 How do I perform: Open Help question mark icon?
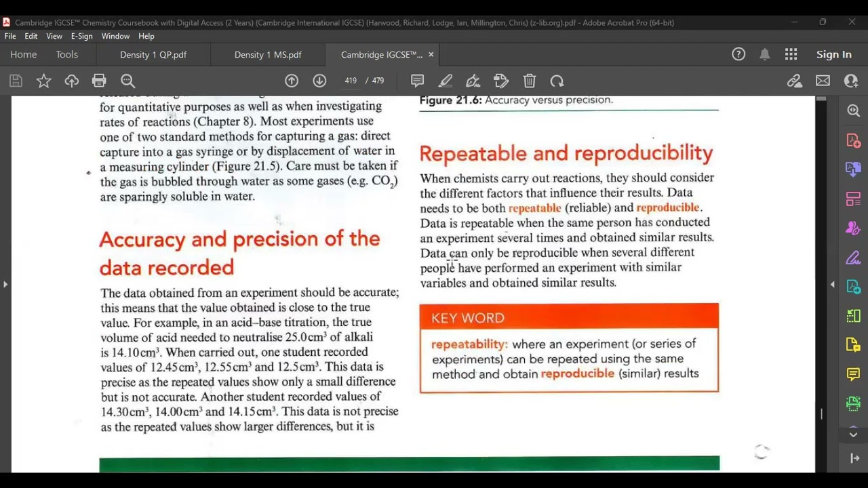point(738,55)
